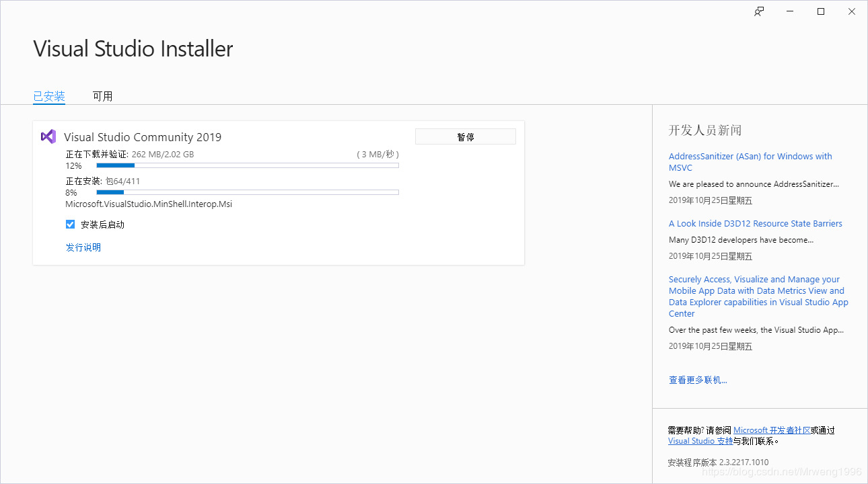Open the 发行说明 release notes link
868x484 pixels.
coord(83,247)
